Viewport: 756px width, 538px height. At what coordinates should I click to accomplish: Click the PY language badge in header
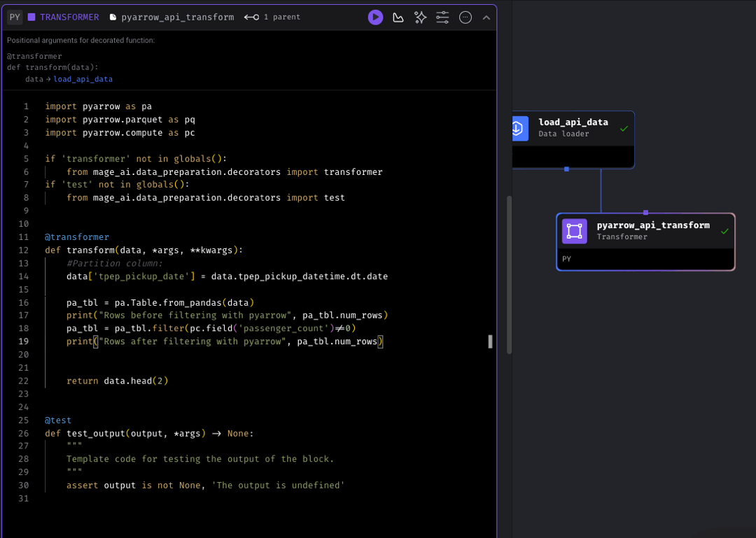point(15,17)
